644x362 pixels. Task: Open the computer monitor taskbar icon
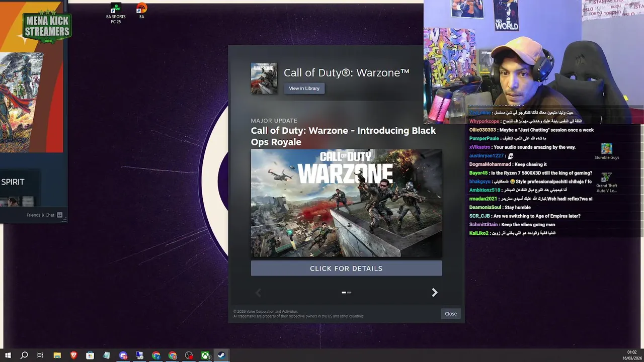click(139, 355)
